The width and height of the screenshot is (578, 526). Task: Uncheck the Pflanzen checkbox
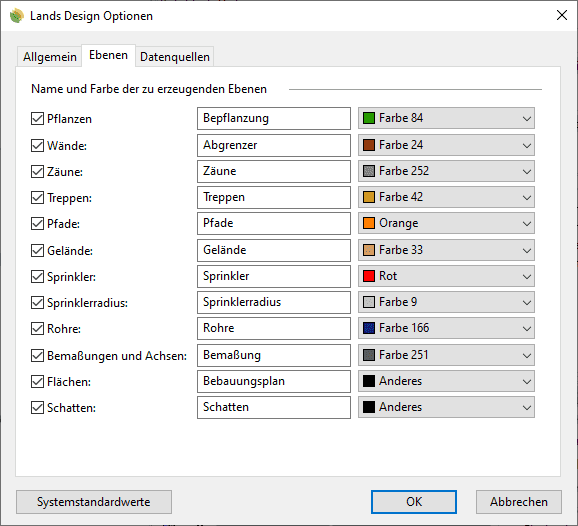pos(37,119)
